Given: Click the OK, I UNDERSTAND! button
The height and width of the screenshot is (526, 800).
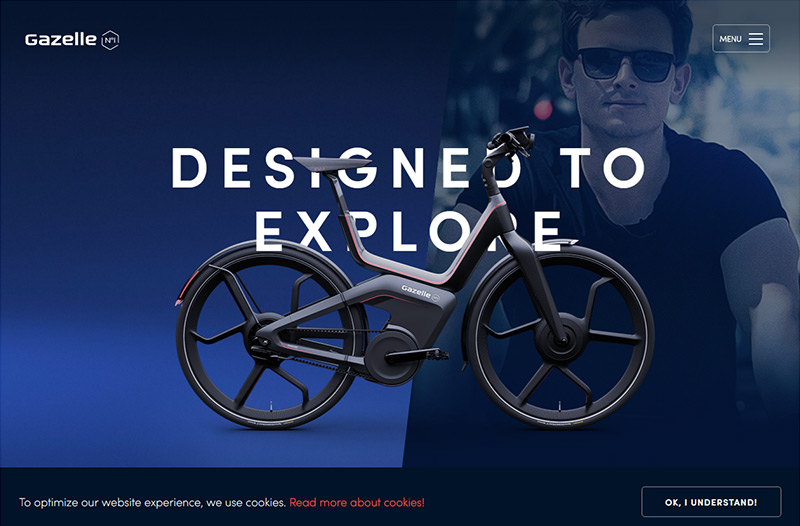Looking at the screenshot, I should (x=711, y=502).
